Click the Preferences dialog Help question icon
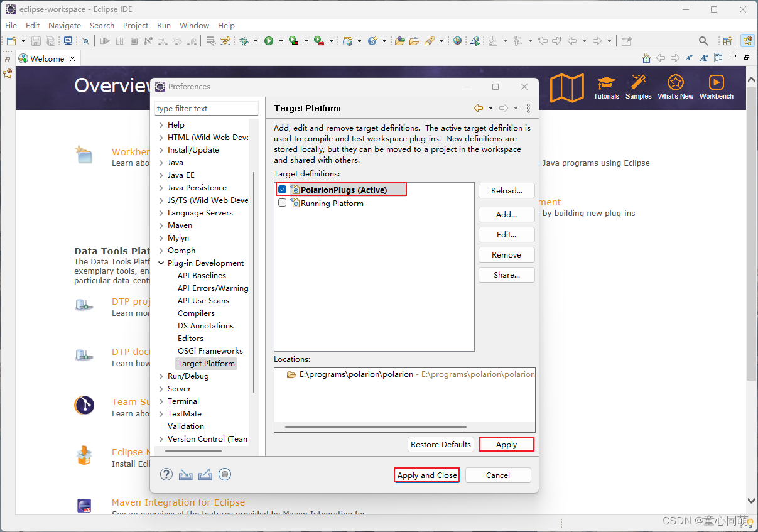Screen dimensions: 758x532 (x=166, y=475)
